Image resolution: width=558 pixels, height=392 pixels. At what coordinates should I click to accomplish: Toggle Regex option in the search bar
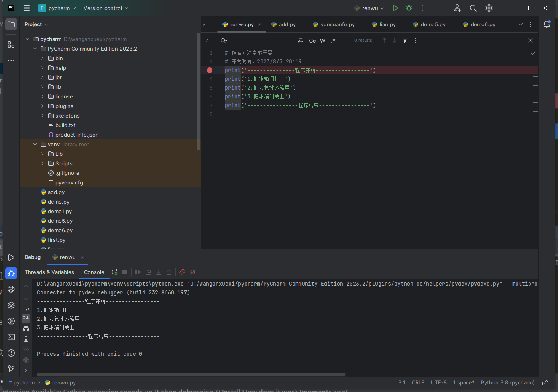[333, 41]
